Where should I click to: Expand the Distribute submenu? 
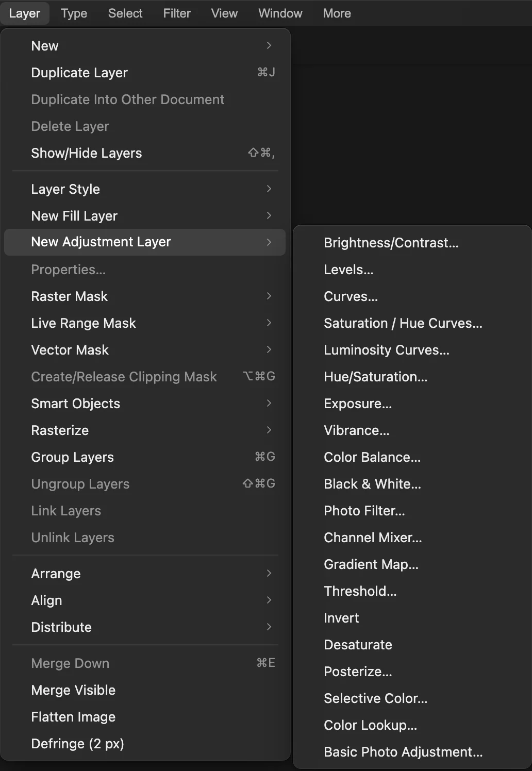point(145,627)
